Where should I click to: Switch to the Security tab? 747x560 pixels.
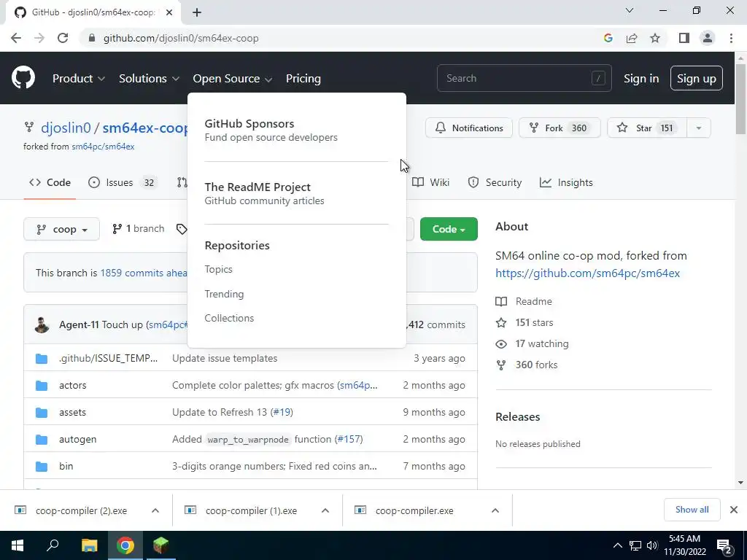(x=495, y=182)
